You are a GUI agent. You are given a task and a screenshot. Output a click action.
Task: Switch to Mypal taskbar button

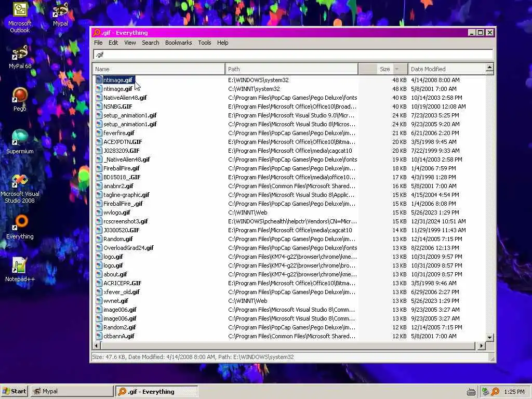coord(72,391)
